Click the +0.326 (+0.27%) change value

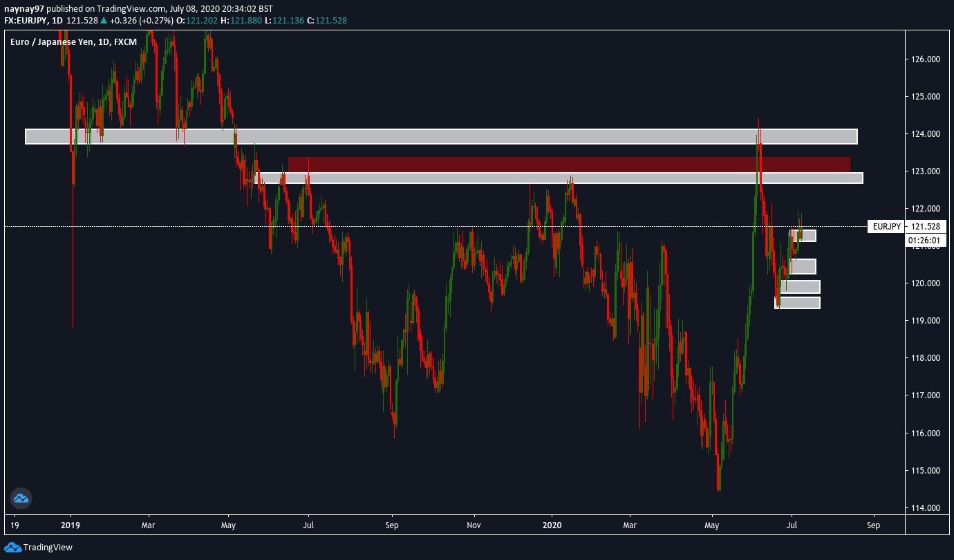[140, 21]
